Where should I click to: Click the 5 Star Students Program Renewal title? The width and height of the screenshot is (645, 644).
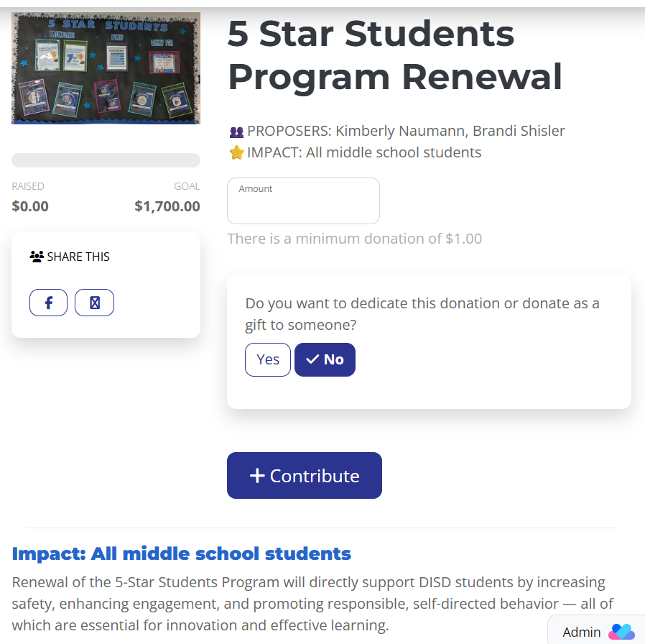point(394,55)
